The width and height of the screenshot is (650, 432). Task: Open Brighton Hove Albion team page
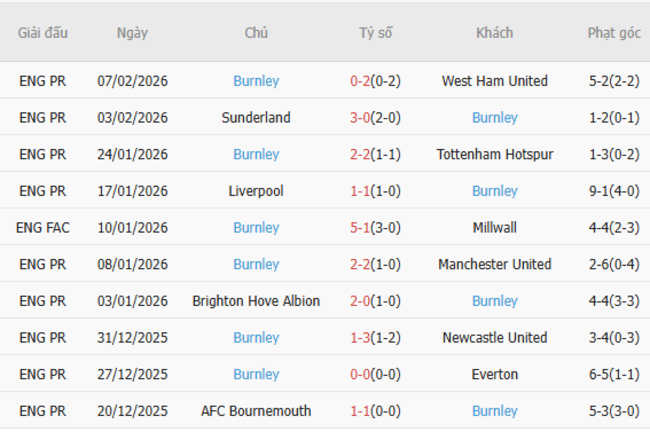pyautogui.click(x=256, y=301)
